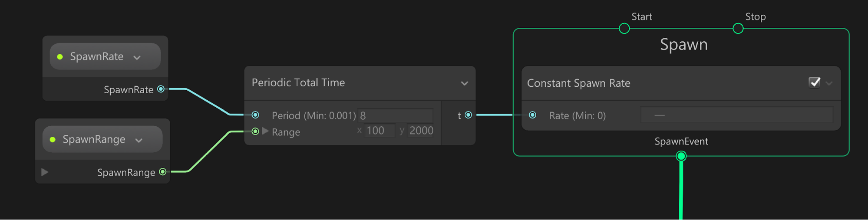Collapse the Periodic Total Time node
Image resolution: width=868 pixels, height=220 pixels.
[x=464, y=83]
